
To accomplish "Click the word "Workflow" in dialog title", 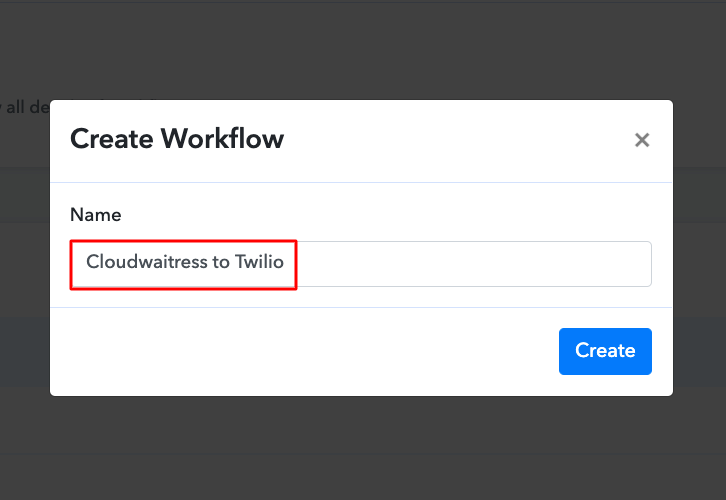I will [x=226, y=139].
